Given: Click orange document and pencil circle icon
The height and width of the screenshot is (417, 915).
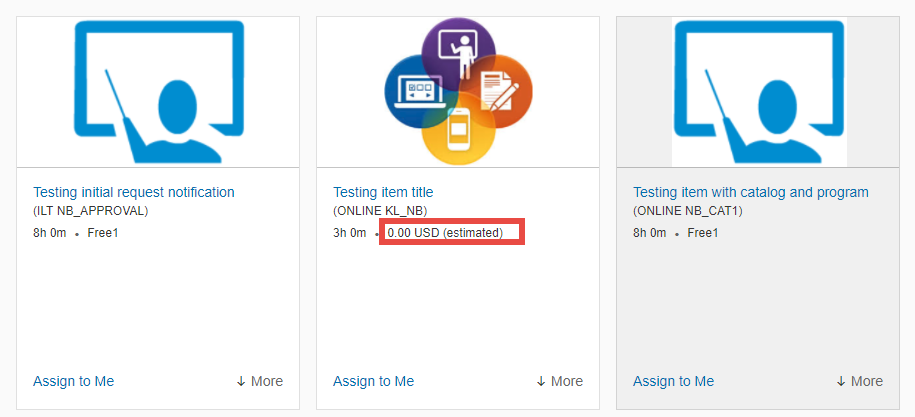Looking at the screenshot, I should pyautogui.click(x=498, y=92).
